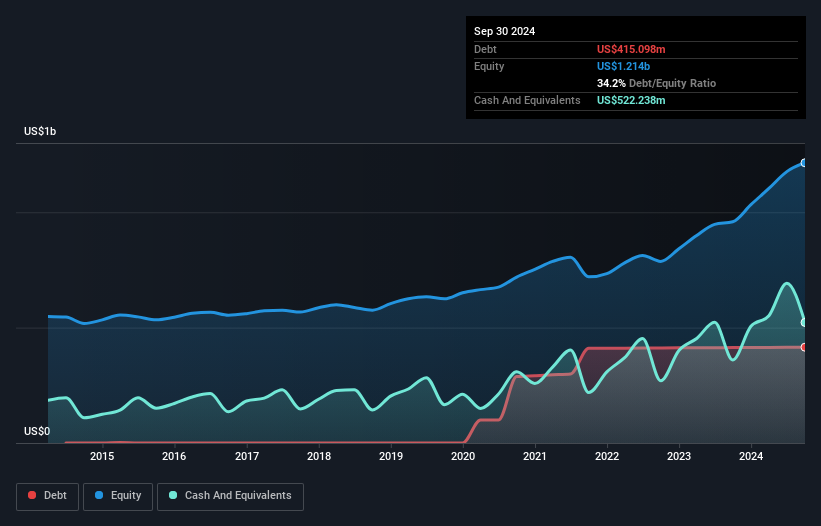The width and height of the screenshot is (821, 526).
Task: Toggle the Equity series legend button
Action: (x=118, y=496)
